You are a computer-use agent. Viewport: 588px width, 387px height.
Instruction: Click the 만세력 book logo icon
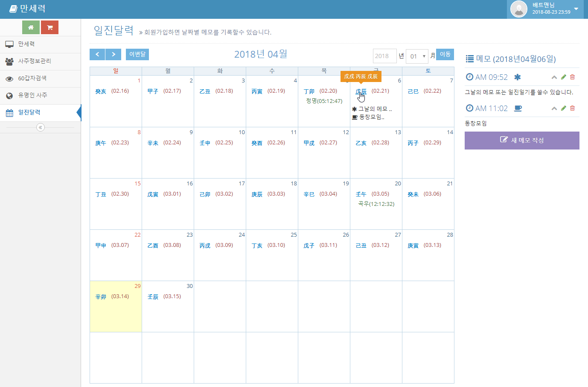[13, 9]
